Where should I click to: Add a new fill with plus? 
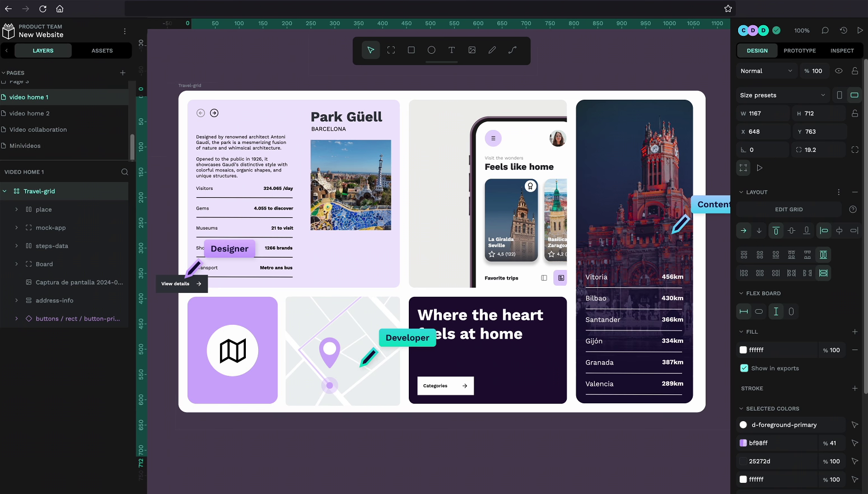[855, 332]
